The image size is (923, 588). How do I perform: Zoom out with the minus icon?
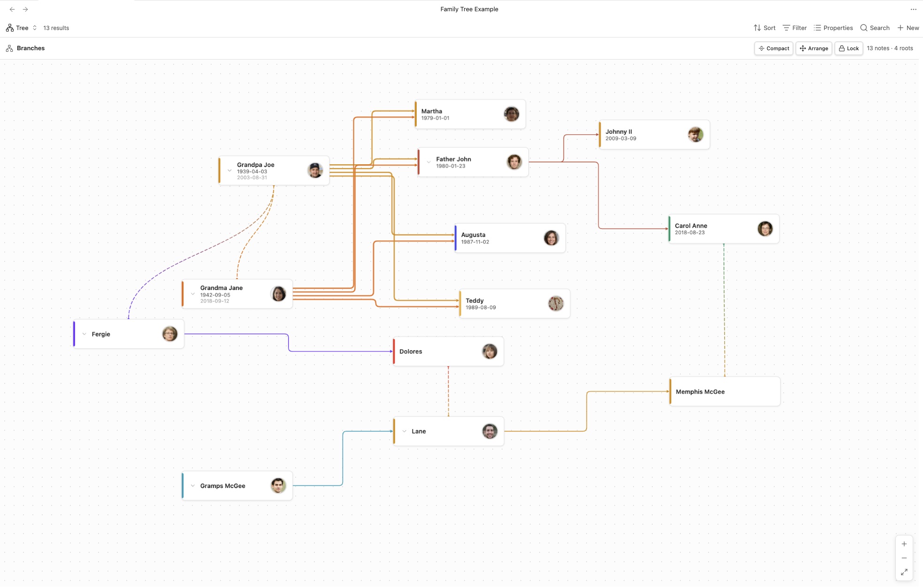click(x=904, y=558)
